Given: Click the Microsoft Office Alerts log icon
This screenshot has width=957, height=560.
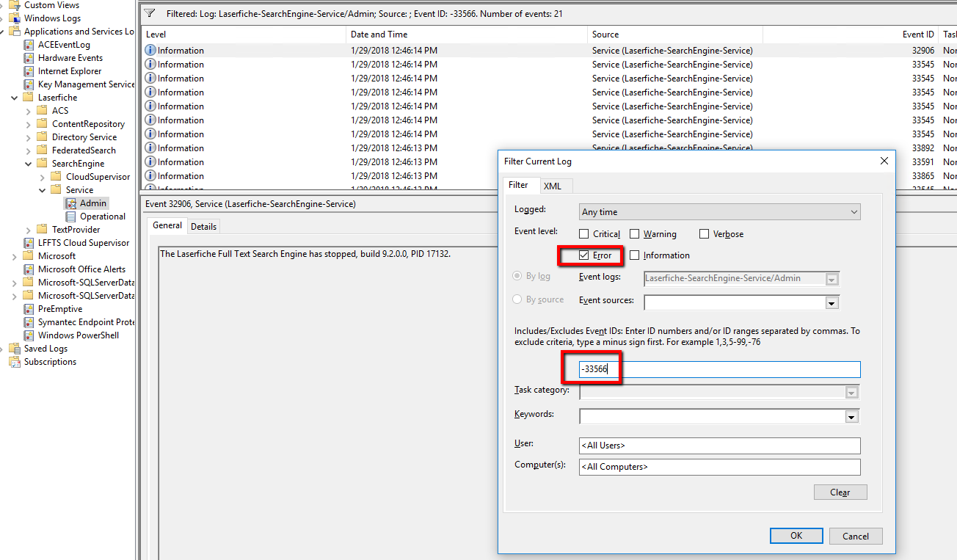Looking at the screenshot, I should (x=29, y=269).
